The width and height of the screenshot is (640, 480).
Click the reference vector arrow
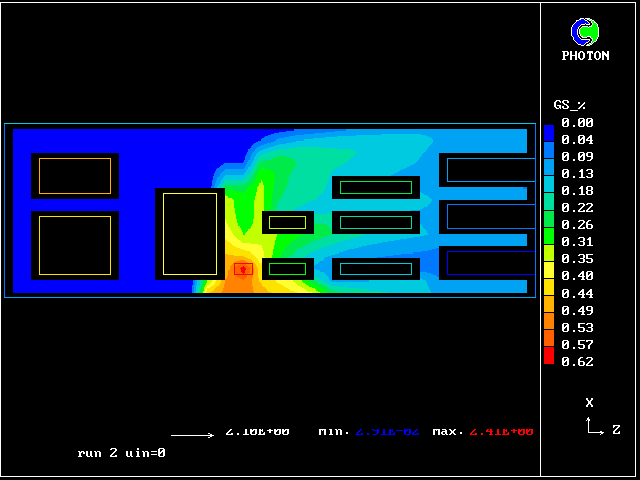[x=192, y=435]
